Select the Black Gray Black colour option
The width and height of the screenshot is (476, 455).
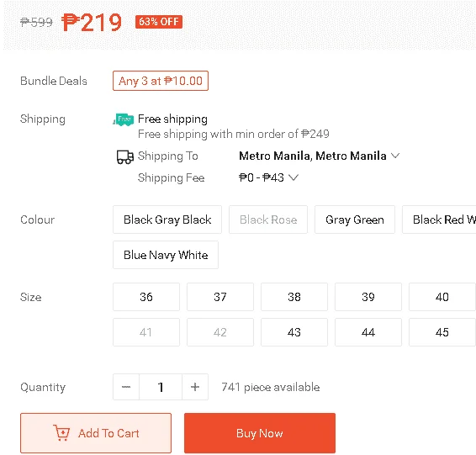(x=167, y=220)
